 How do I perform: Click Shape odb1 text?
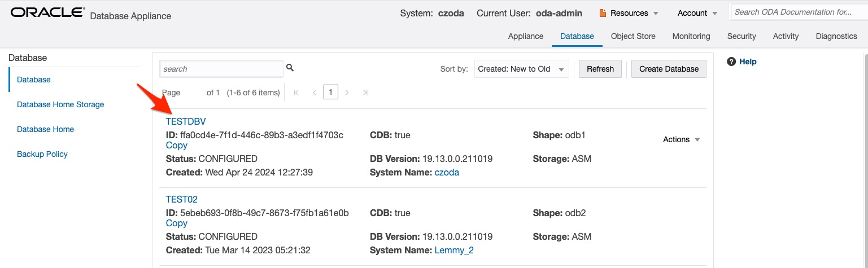point(559,135)
